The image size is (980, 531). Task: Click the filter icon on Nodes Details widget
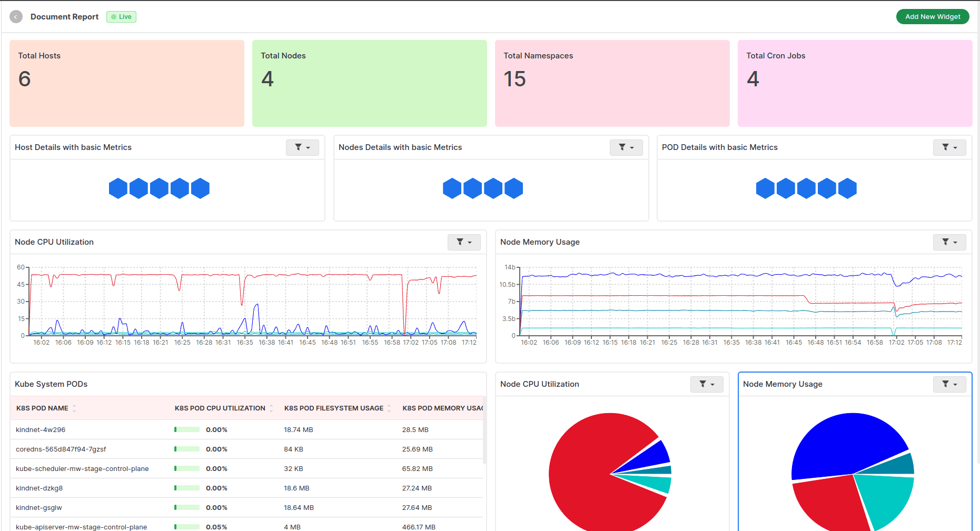tap(622, 147)
